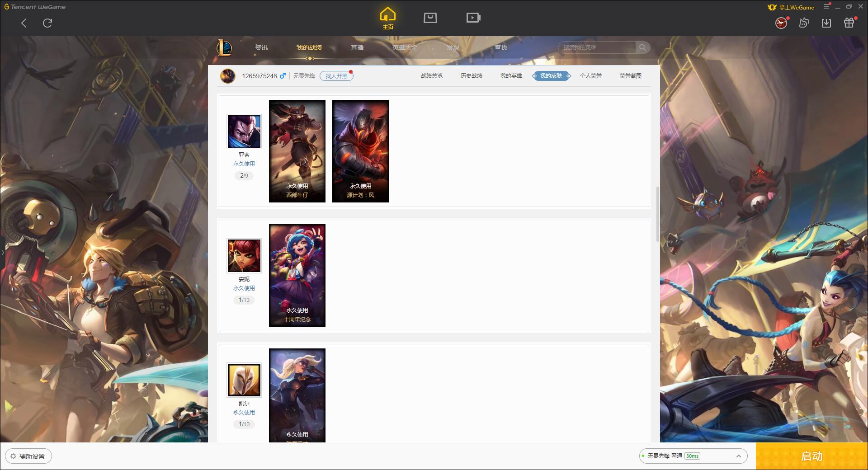This screenshot has height=470, width=868.
Task: Click the skin list scrollbar
Action: 657,214
